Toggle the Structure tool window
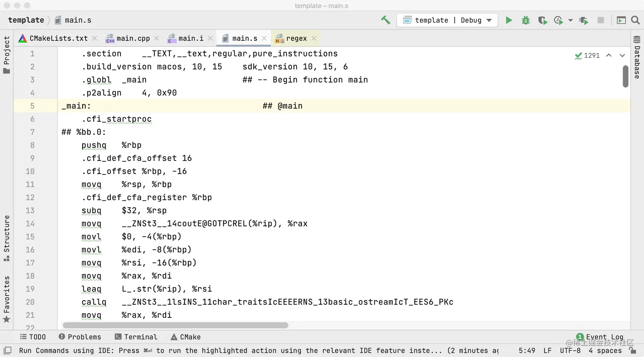 tap(6, 238)
